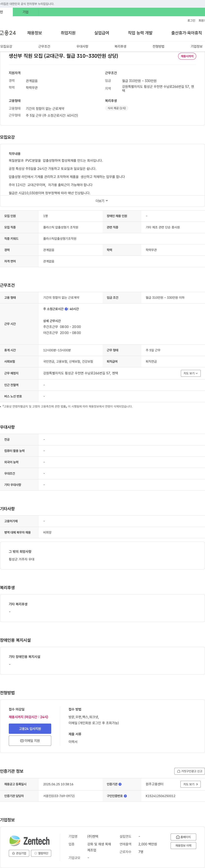Screen dimensions: 205x868
Task: Jump to 기업정보 section tab
Action: click(x=197, y=47)
